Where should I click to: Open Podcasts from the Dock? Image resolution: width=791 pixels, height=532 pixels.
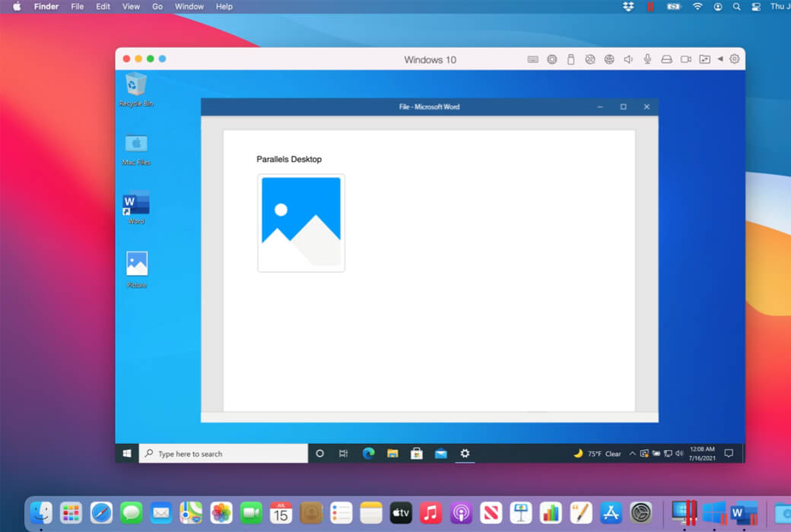point(461,513)
